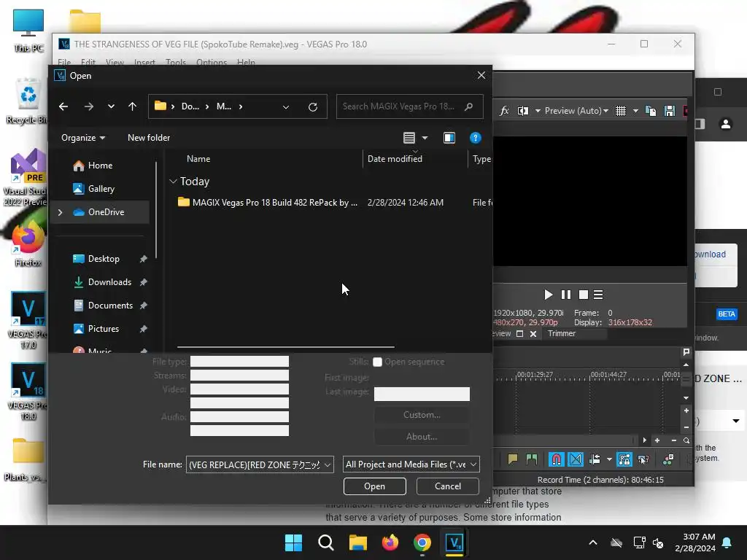The width and height of the screenshot is (747, 560).
Task: Switch to the Trimmer tab
Action: (x=562, y=333)
